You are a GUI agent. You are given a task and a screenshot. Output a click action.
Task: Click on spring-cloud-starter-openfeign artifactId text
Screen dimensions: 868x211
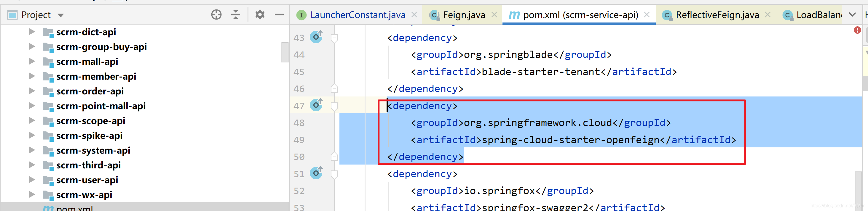(x=570, y=140)
